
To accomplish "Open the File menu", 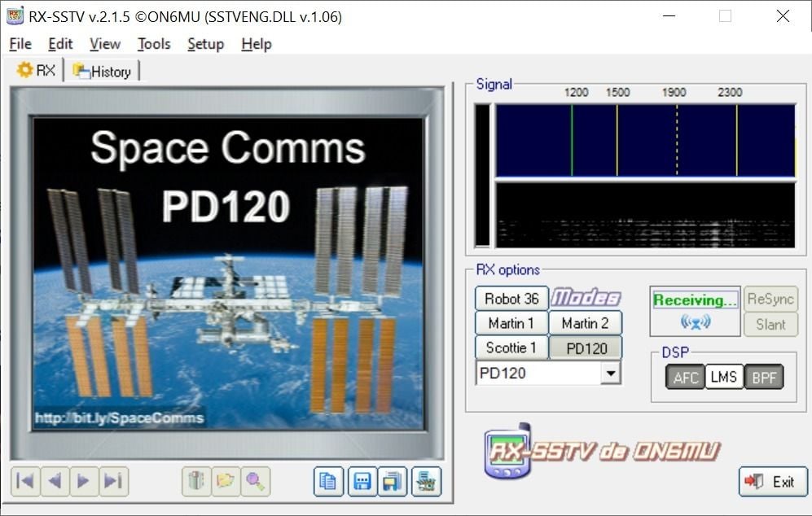I will coord(20,44).
